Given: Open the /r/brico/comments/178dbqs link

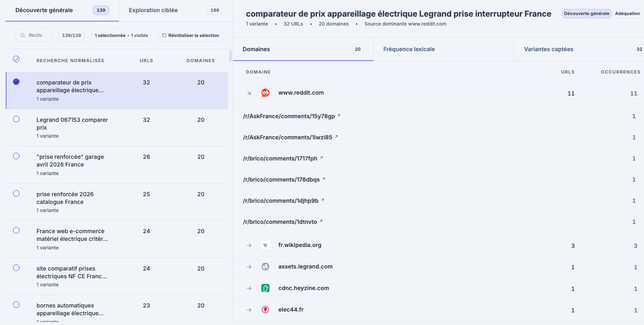Looking at the screenshot, I should pyautogui.click(x=281, y=180).
